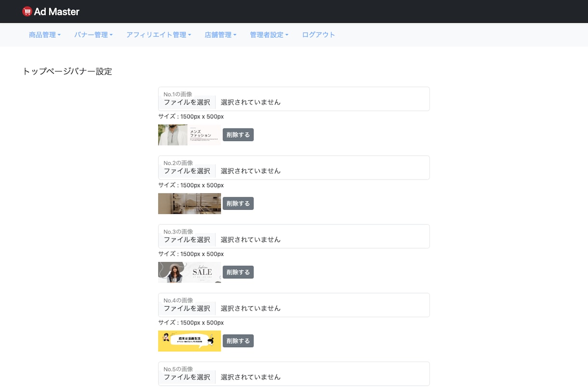This screenshot has width=588, height=388.
Task: Select the size note under No.4 field
Action: 191,323
